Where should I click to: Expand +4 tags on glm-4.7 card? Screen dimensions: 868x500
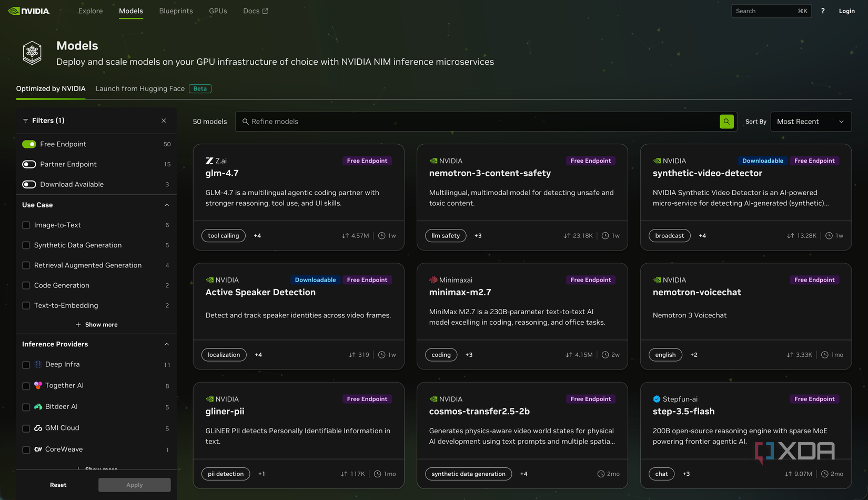[x=257, y=236]
